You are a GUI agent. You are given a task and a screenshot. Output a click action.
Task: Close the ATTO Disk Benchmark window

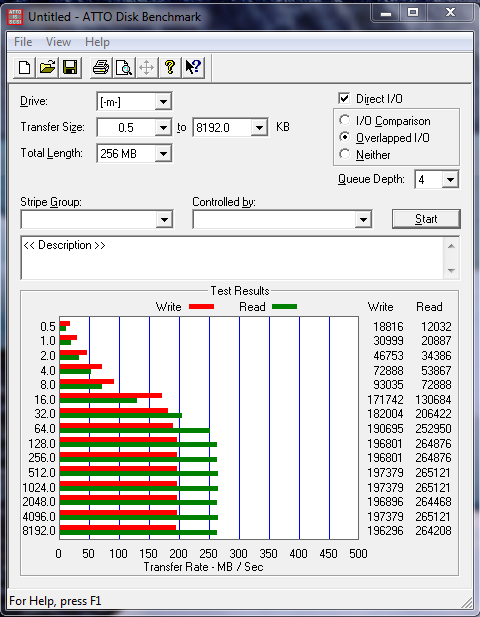click(x=450, y=13)
